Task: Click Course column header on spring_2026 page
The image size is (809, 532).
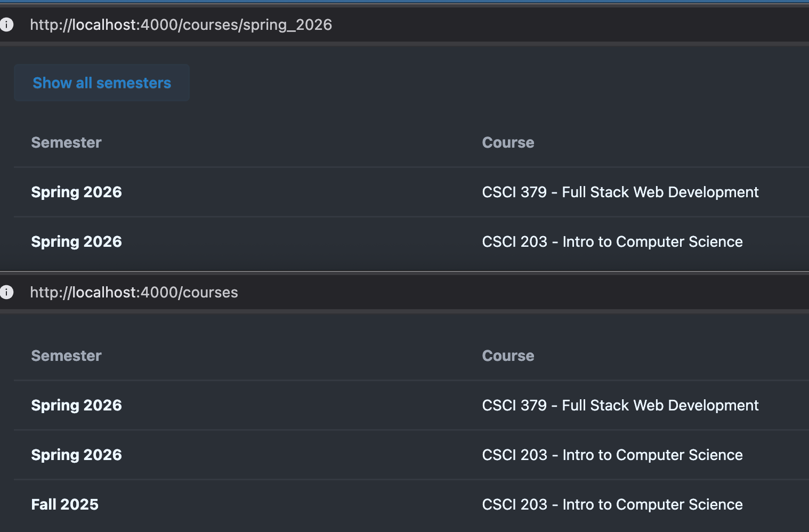Action: pyautogui.click(x=508, y=142)
